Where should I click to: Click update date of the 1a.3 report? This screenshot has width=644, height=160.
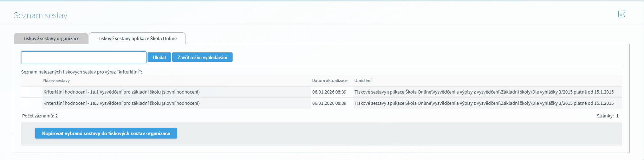pyautogui.click(x=329, y=103)
